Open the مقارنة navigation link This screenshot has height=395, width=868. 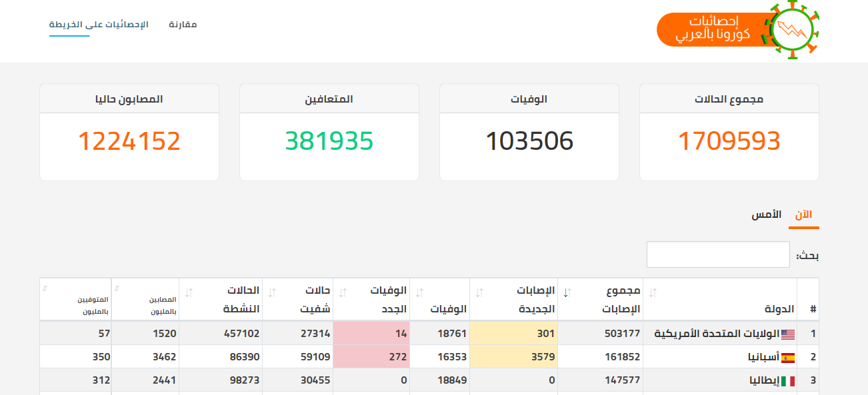[183, 25]
